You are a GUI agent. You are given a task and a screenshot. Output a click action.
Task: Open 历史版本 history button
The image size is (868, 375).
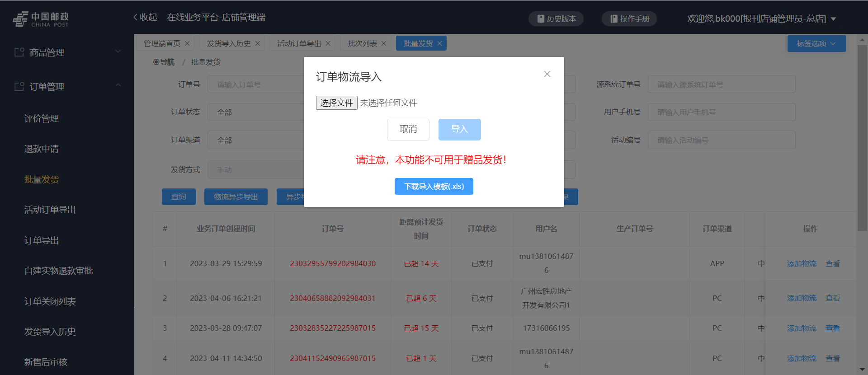pos(556,19)
